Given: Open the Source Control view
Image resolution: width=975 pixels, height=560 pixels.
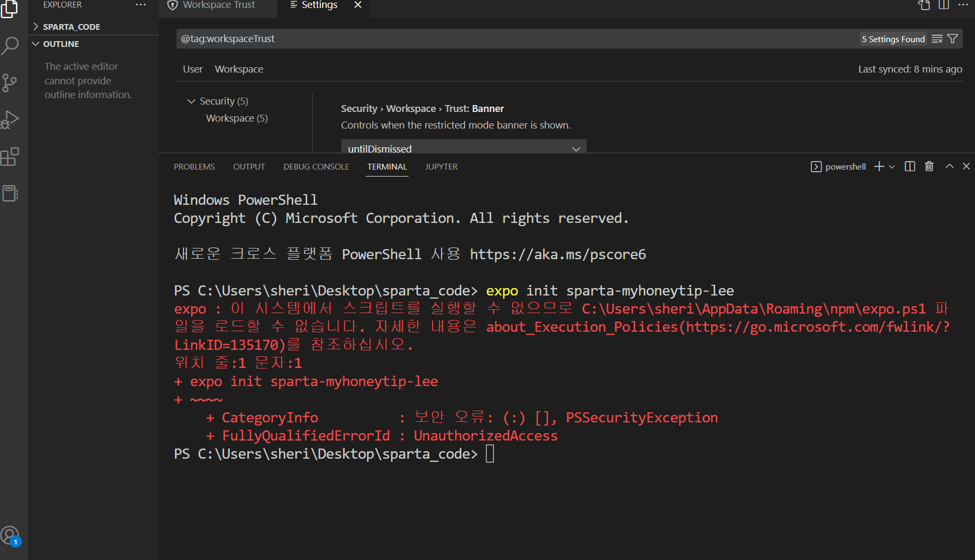Looking at the screenshot, I should click(10, 83).
